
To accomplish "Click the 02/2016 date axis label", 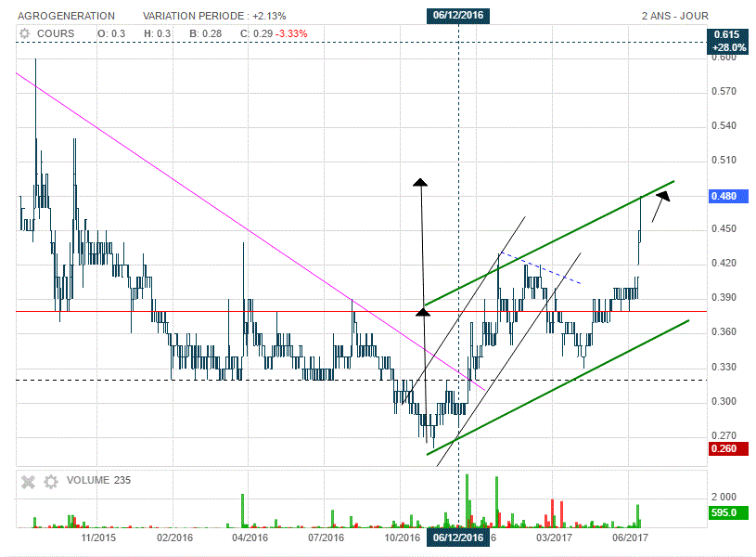I will point(174,538).
